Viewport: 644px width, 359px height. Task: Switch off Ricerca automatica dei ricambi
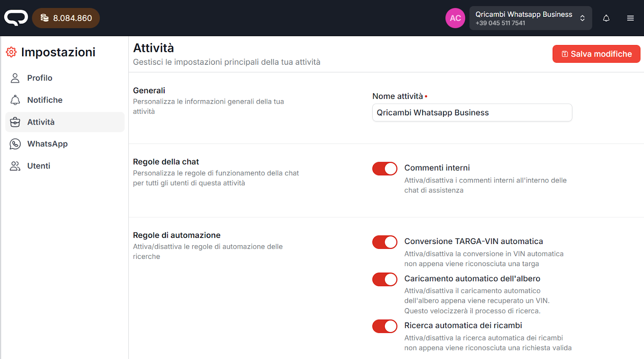pos(384,326)
